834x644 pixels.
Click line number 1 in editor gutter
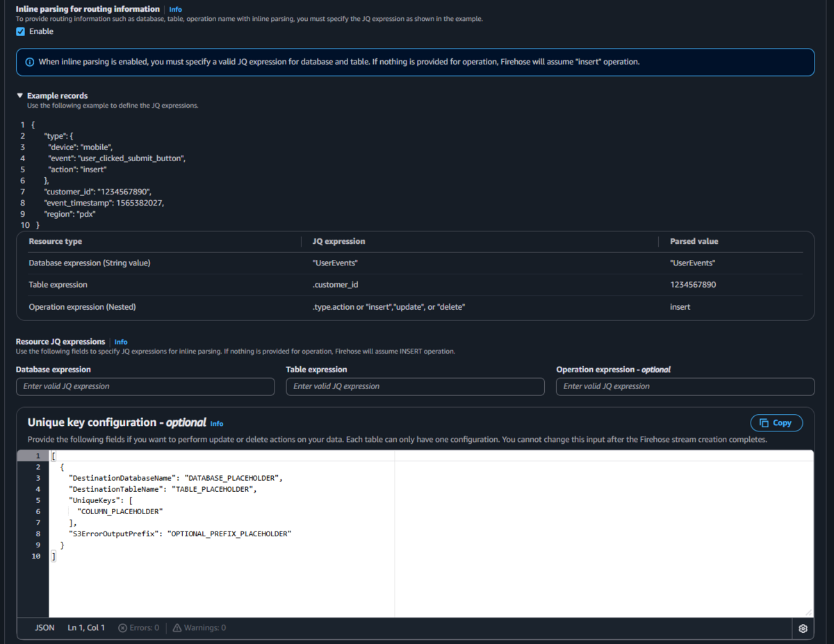tap(38, 456)
